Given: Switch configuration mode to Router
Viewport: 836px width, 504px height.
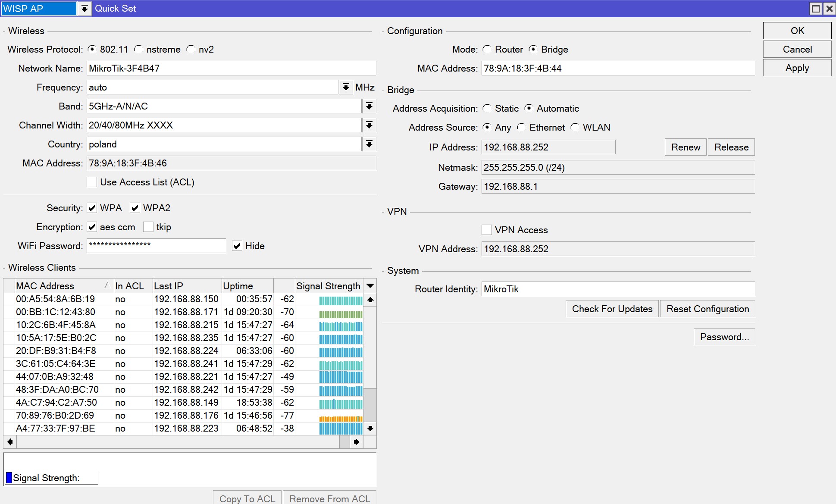Looking at the screenshot, I should pyautogui.click(x=487, y=50).
